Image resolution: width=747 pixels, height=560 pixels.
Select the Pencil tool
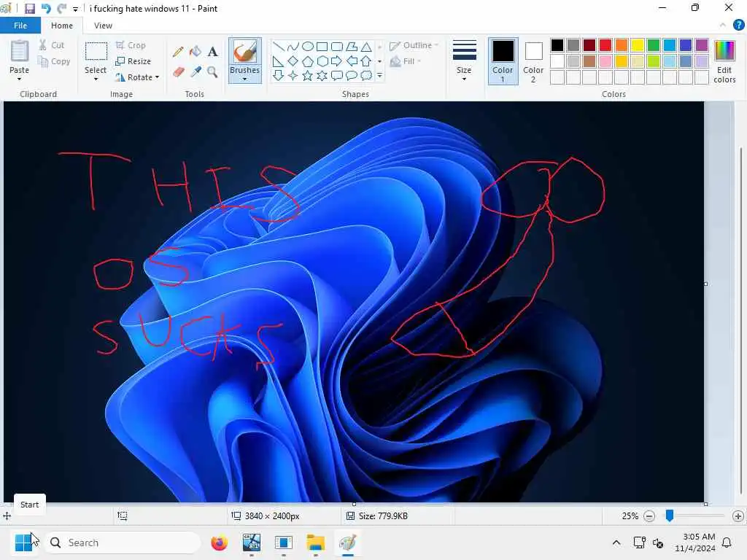179,52
